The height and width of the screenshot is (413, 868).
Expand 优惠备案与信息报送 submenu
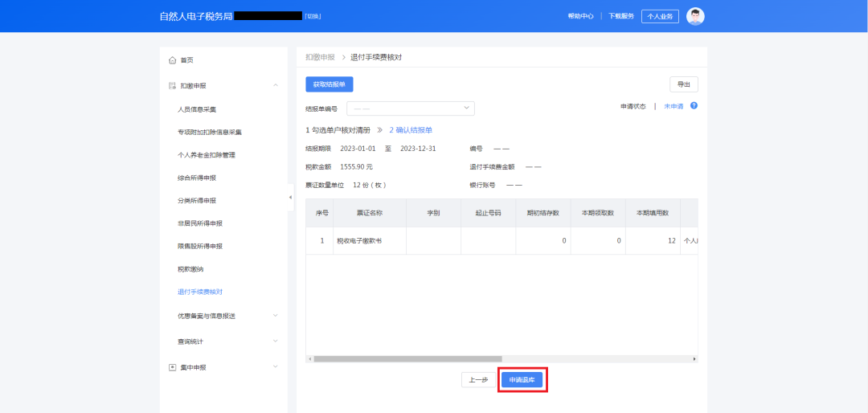(276, 316)
